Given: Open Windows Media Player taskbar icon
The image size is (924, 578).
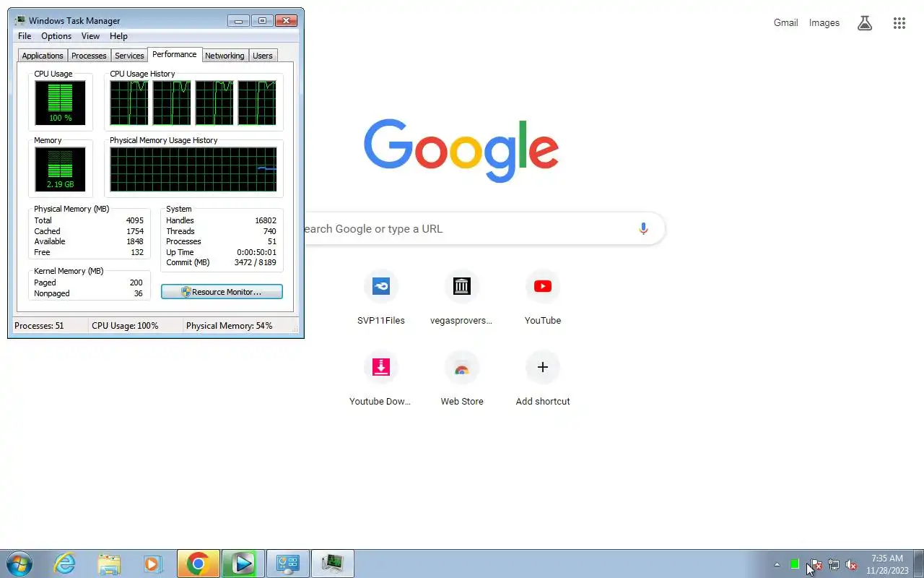Looking at the screenshot, I should pos(152,564).
